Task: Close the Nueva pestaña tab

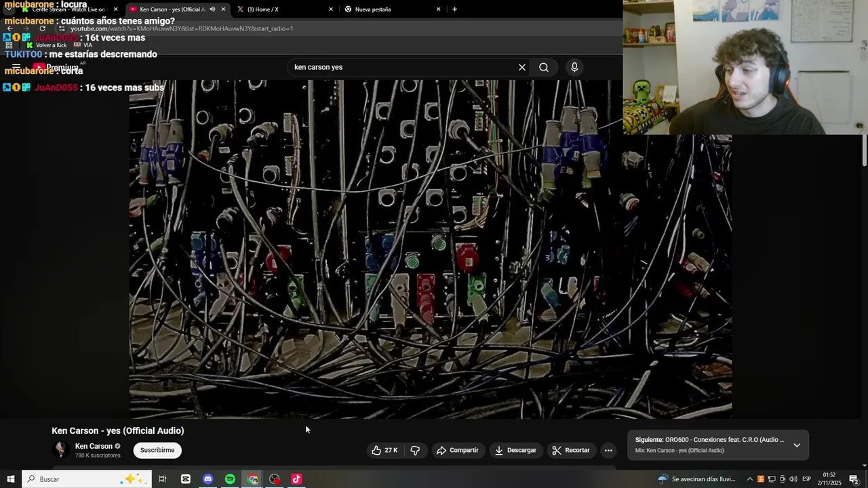Action: coord(438,9)
